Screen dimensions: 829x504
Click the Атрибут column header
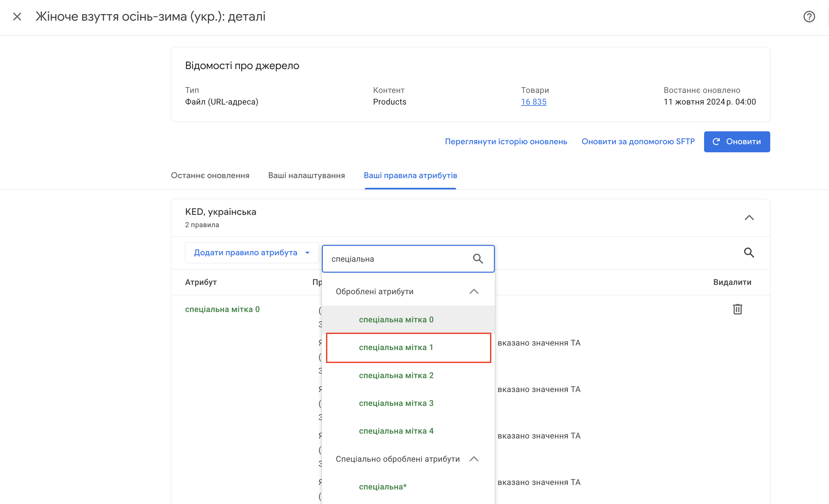[x=201, y=282]
